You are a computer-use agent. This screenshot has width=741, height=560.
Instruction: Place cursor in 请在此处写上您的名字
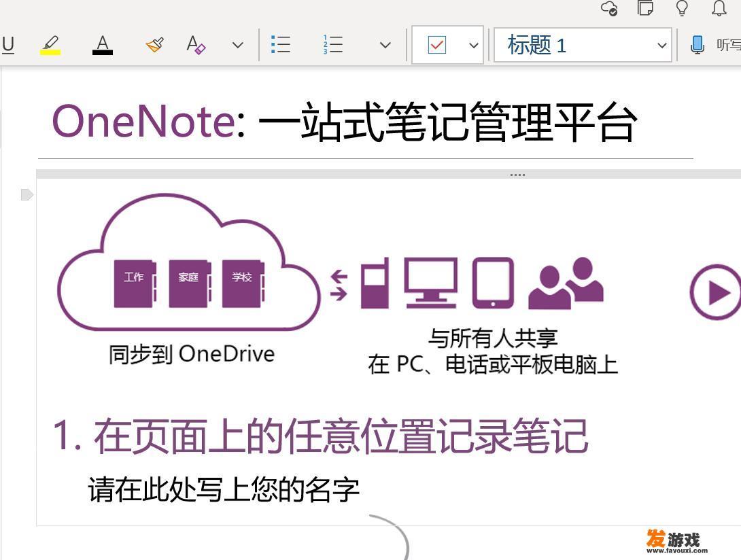224,489
